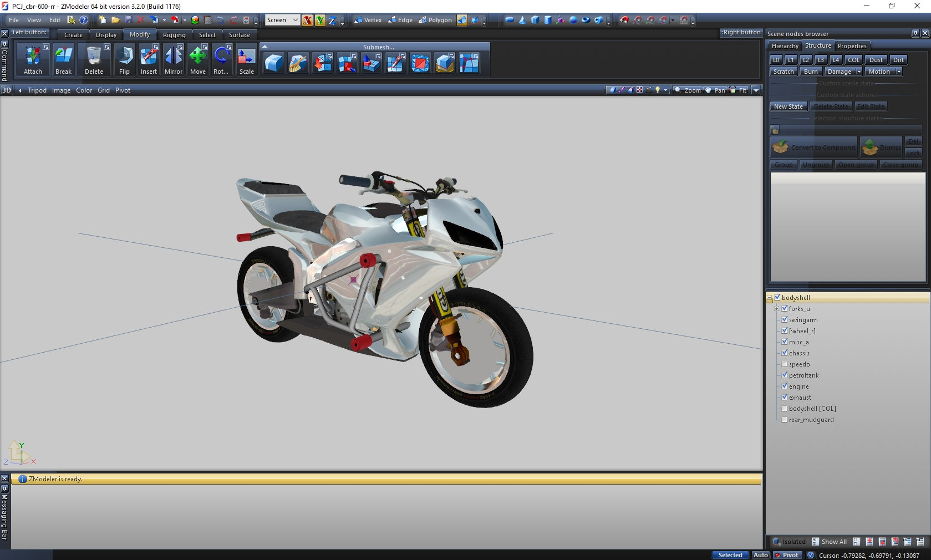Switch to the Hierarchy tab
Image resolution: width=931 pixels, height=560 pixels.
pyautogui.click(x=785, y=46)
